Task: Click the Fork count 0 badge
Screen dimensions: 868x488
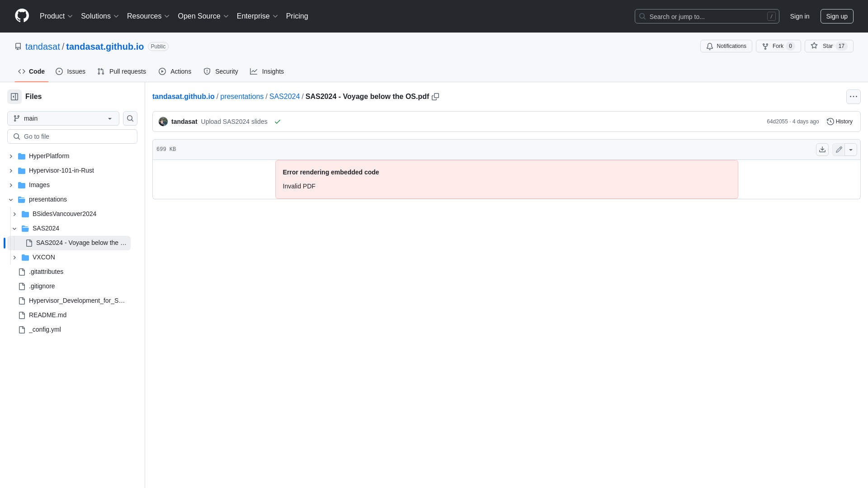Action: pos(790,46)
